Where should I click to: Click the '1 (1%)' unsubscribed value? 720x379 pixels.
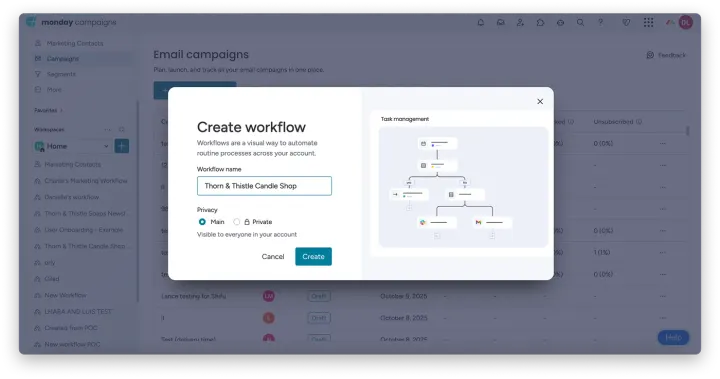(602, 252)
